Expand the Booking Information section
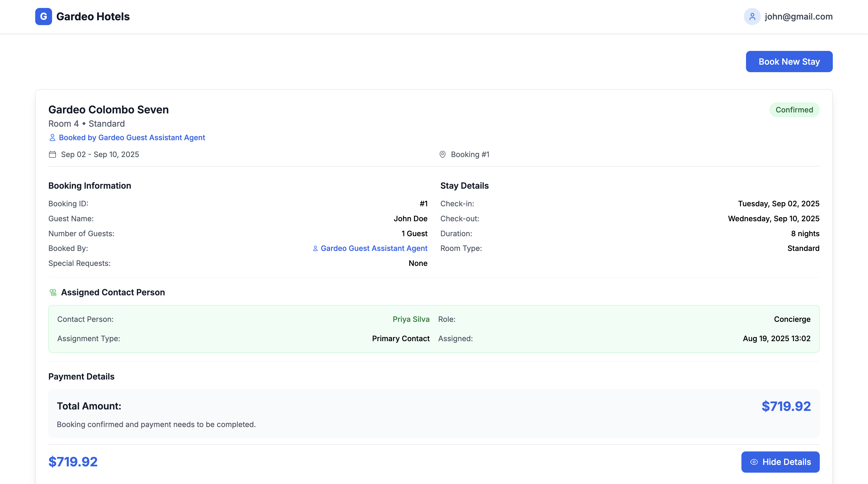 pyautogui.click(x=90, y=186)
